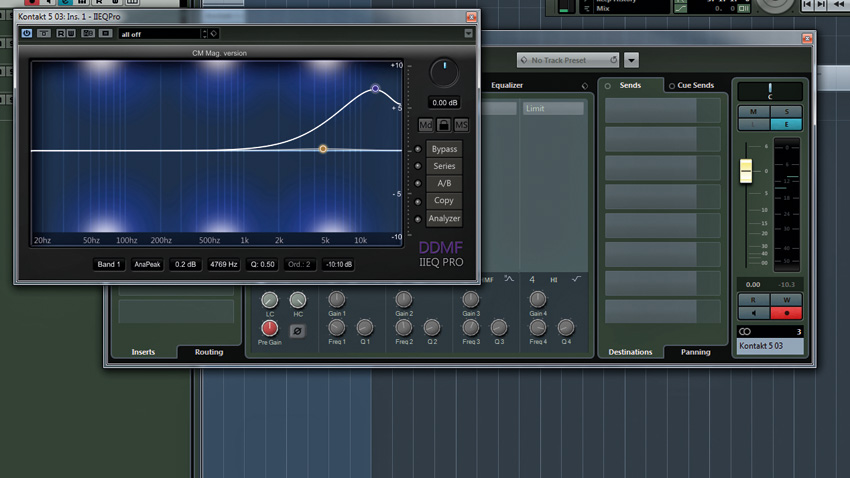850x478 pixels.
Task: Reload track preset icon in No Track Preset box
Action: (613, 60)
